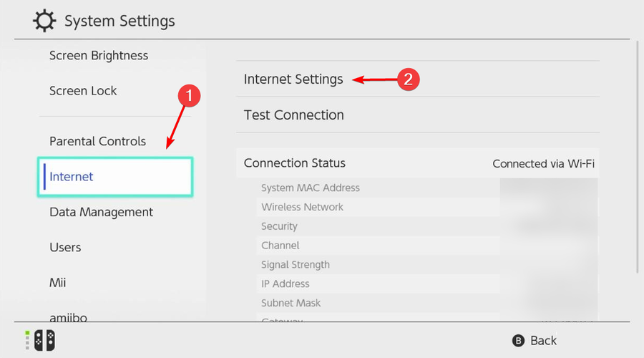Click the Back label
This screenshot has width=644, height=358.
coord(543,341)
